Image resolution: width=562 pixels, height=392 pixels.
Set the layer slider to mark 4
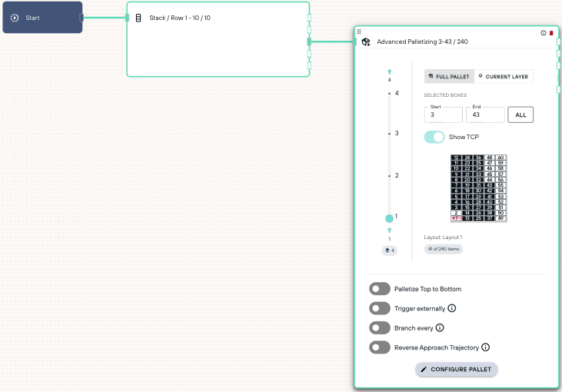(x=390, y=94)
